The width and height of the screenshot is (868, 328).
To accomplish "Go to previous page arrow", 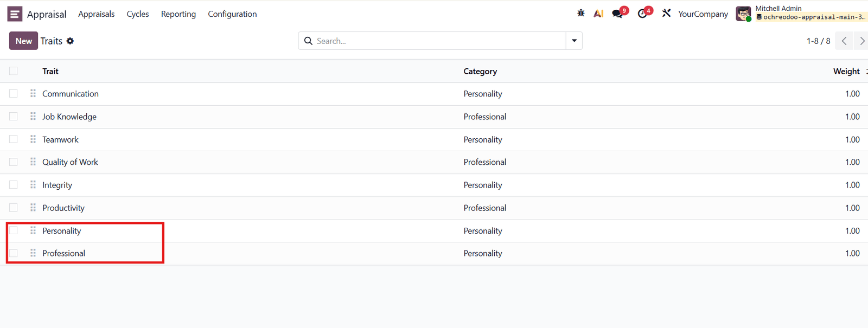I will point(844,41).
